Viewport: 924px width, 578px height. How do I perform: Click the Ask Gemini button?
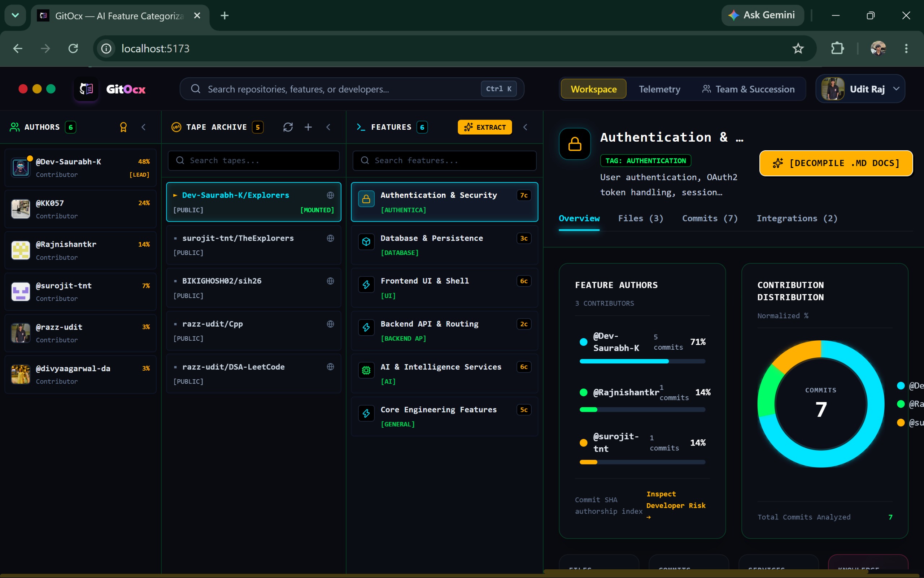point(763,15)
